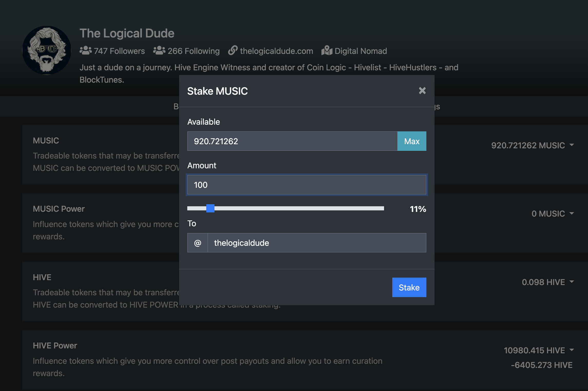Click The Logical Dude profile name
The image size is (588, 391).
127,33
